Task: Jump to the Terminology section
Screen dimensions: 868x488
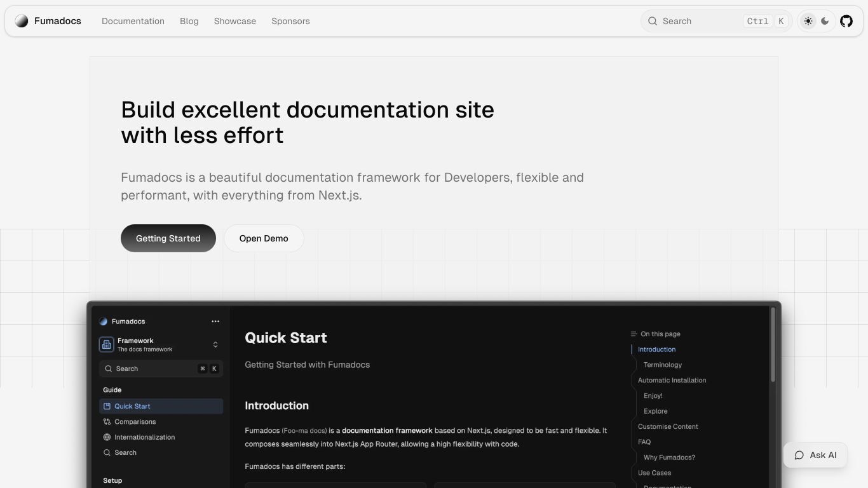Action: tap(663, 365)
